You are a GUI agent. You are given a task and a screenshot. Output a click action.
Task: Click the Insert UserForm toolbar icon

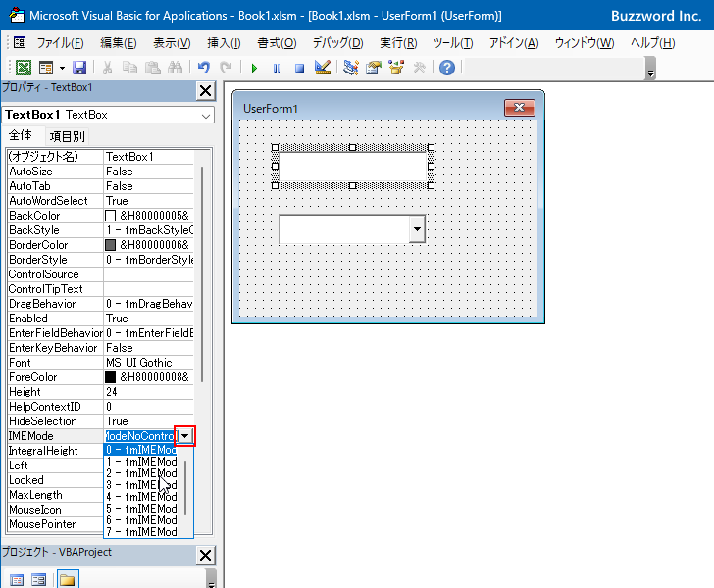pos(46,68)
